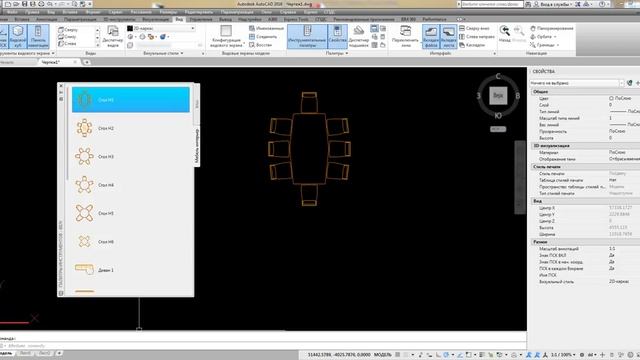The height and width of the screenshot is (360, 640).
Task: Open the Границы zoom dropdown arrow
Action: tap(558, 45)
